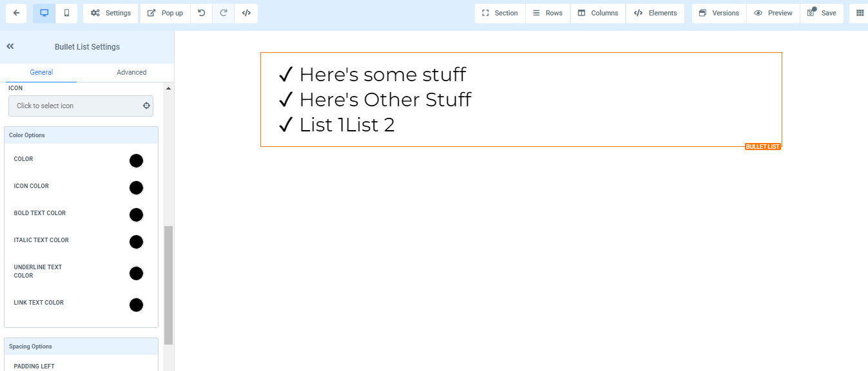Switch to desktop view icon

44,14
